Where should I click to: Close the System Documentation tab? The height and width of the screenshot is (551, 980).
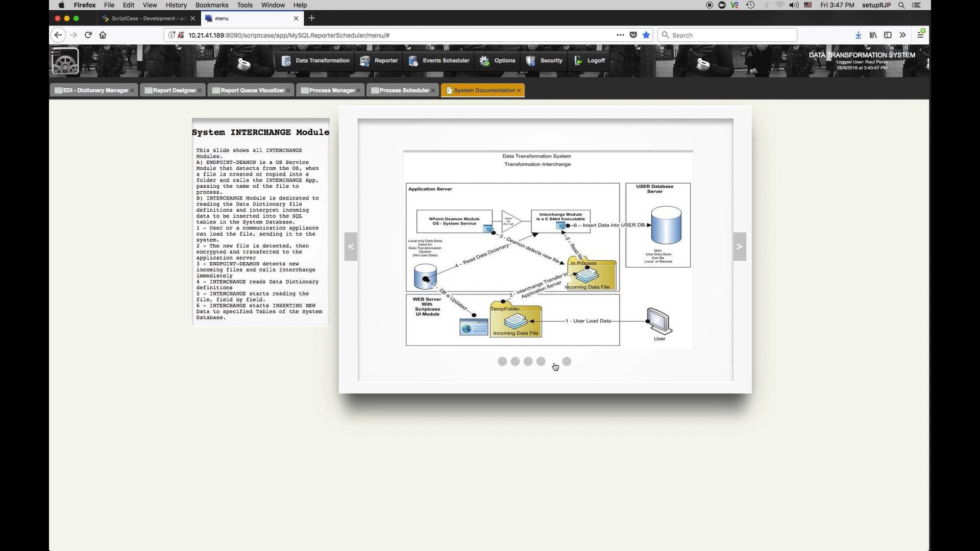pyautogui.click(x=519, y=90)
